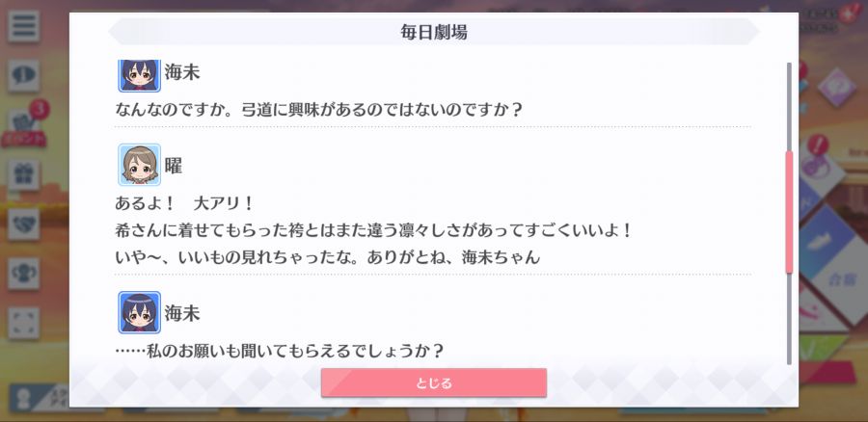This screenshot has height=422, width=868.
Task: Open the trophy achievements icon
Action: click(23, 274)
